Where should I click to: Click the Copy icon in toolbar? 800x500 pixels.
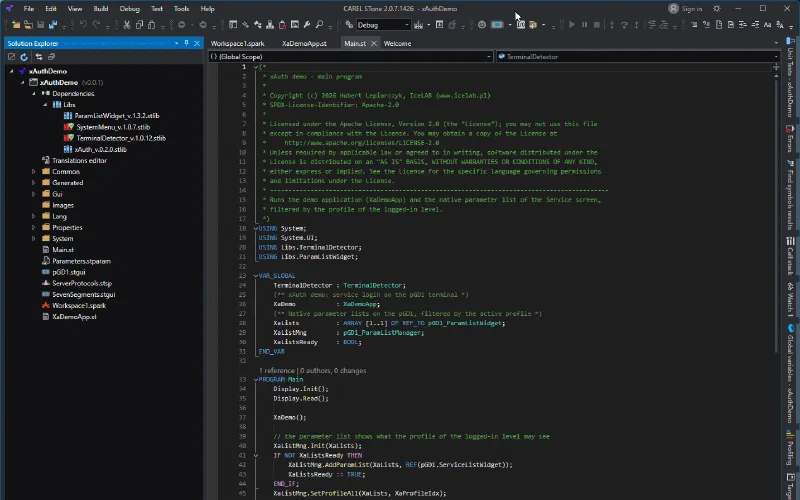click(x=139, y=25)
